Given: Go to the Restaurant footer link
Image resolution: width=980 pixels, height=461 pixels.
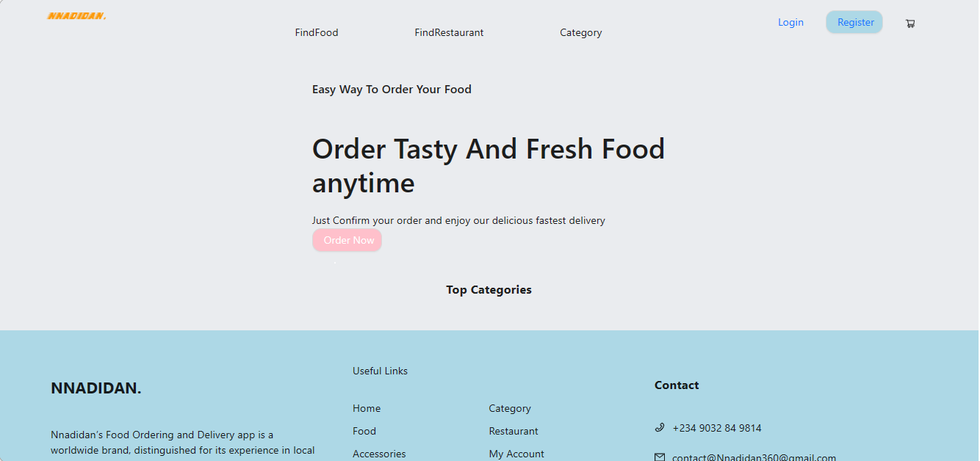Looking at the screenshot, I should pyautogui.click(x=514, y=431).
